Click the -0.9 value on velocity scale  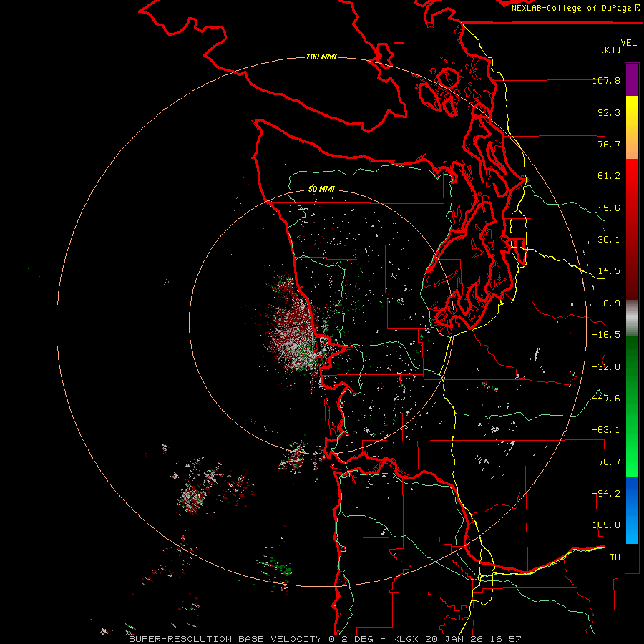(x=609, y=303)
